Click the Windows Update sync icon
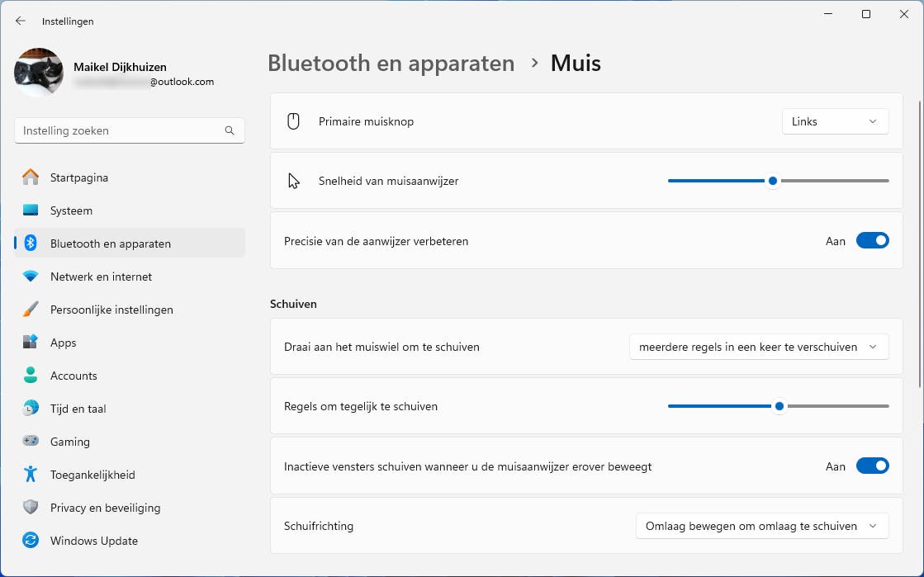 pos(31,541)
